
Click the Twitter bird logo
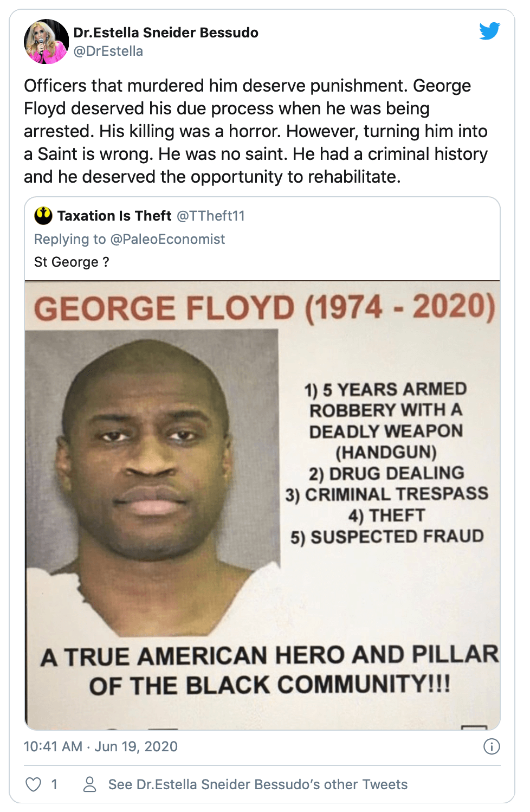(x=489, y=31)
